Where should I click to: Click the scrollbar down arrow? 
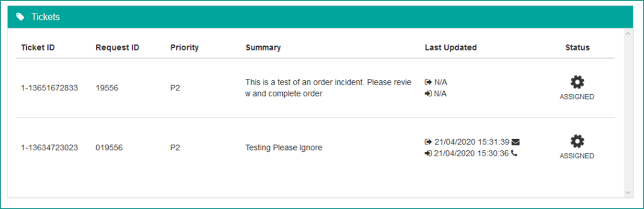(628, 192)
